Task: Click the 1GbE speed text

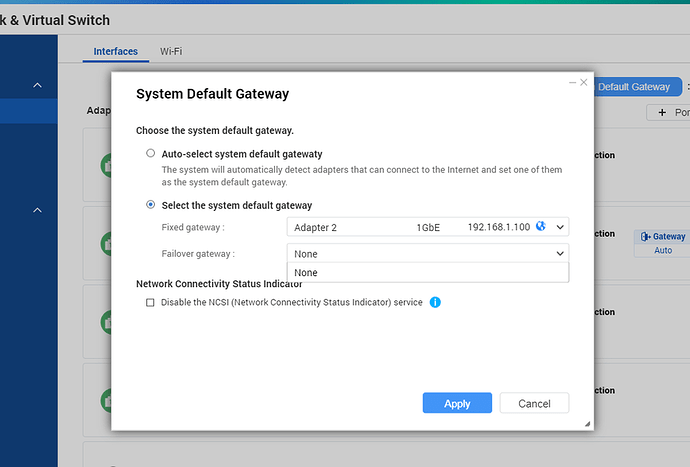Action: point(428,228)
